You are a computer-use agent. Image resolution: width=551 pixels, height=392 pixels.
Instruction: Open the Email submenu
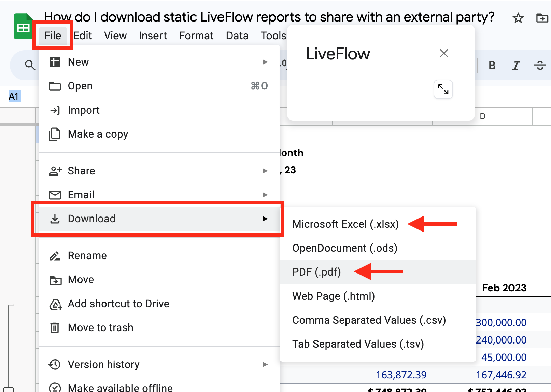click(x=159, y=195)
